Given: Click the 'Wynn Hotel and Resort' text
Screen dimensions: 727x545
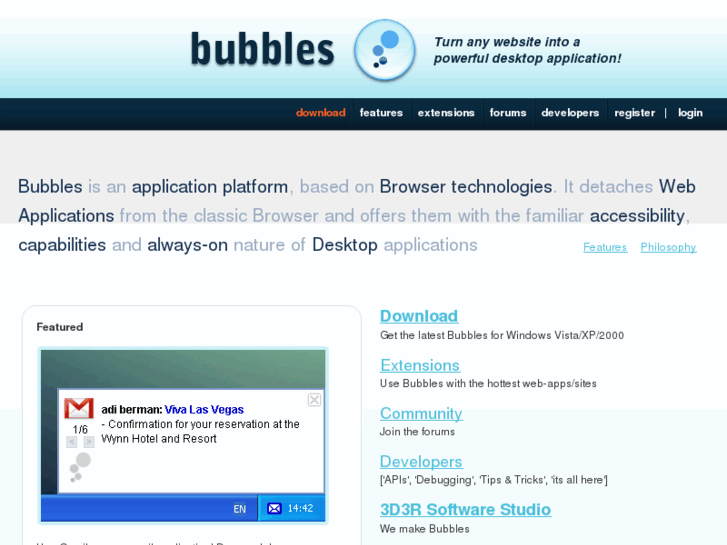Looking at the screenshot, I should click(x=159, y=439).
